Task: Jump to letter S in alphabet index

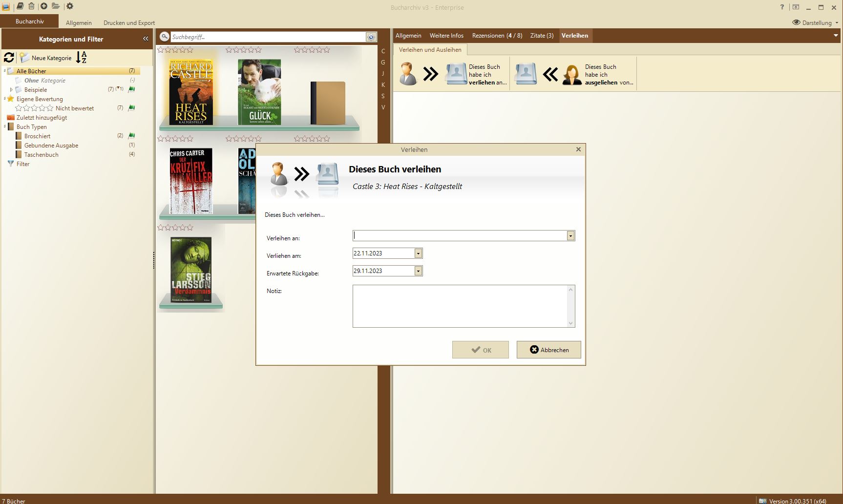Action: [383, 96]
